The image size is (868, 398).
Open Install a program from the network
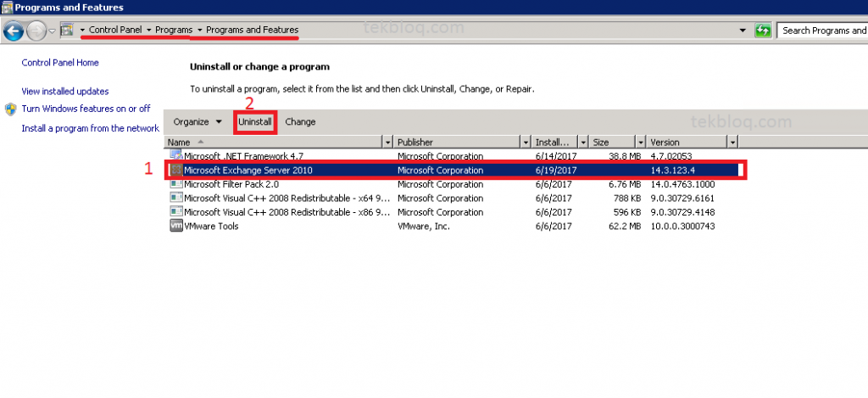[x=90, y=128]
